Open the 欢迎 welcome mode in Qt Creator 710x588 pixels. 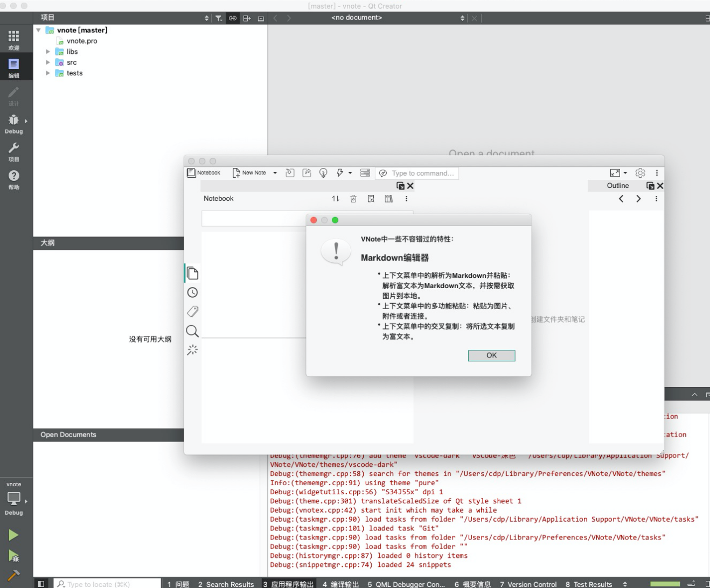pos(14,40)
